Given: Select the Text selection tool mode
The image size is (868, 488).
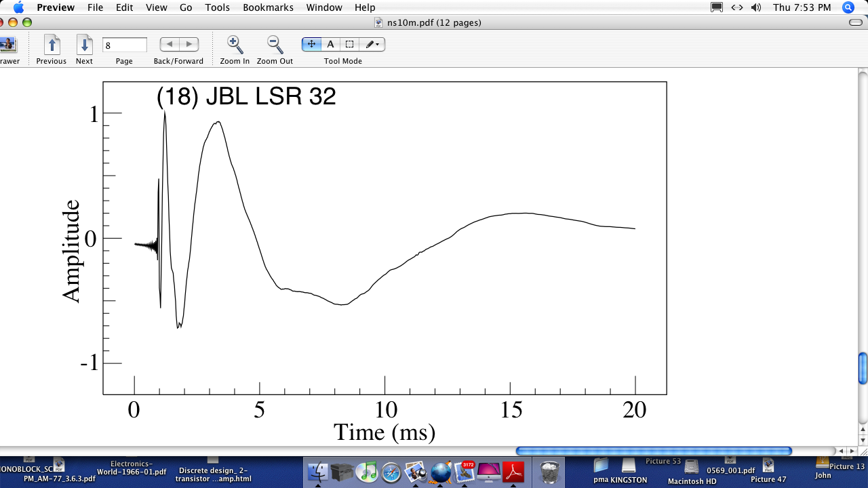Looking at the screenshot, I should pos(330,44).
